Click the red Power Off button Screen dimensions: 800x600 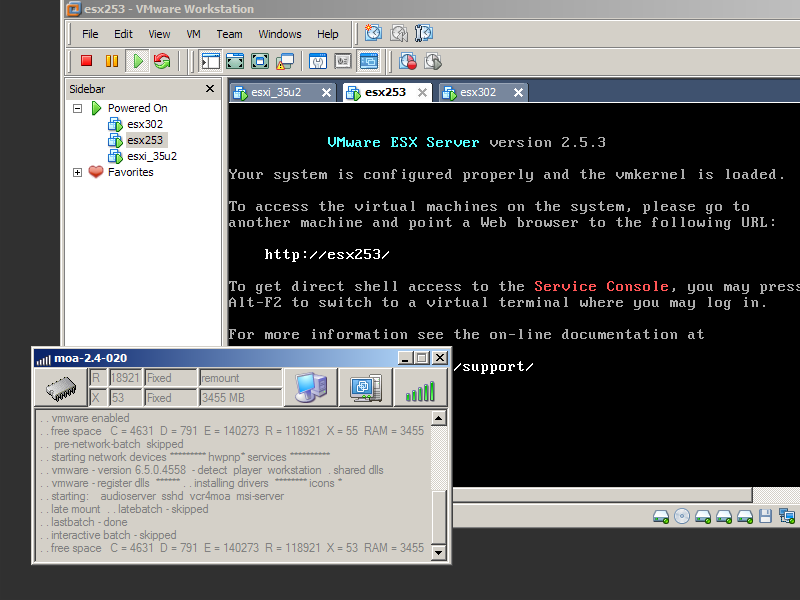(x=87, y=61)
